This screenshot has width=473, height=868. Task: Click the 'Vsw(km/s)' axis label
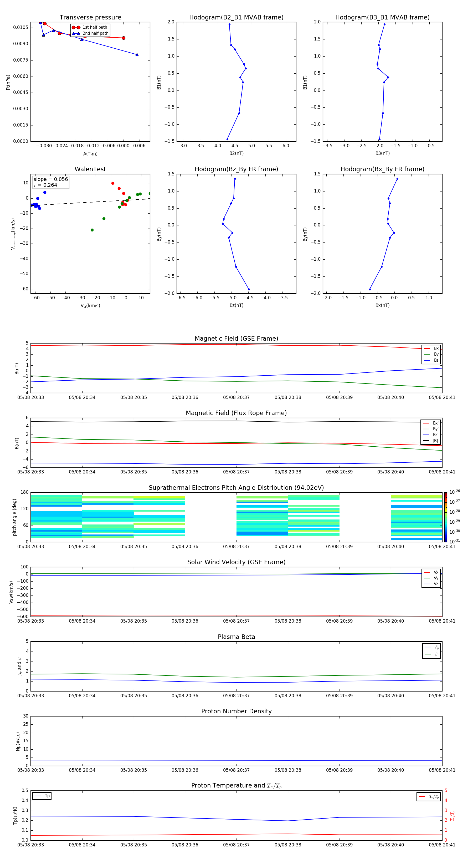11,592
